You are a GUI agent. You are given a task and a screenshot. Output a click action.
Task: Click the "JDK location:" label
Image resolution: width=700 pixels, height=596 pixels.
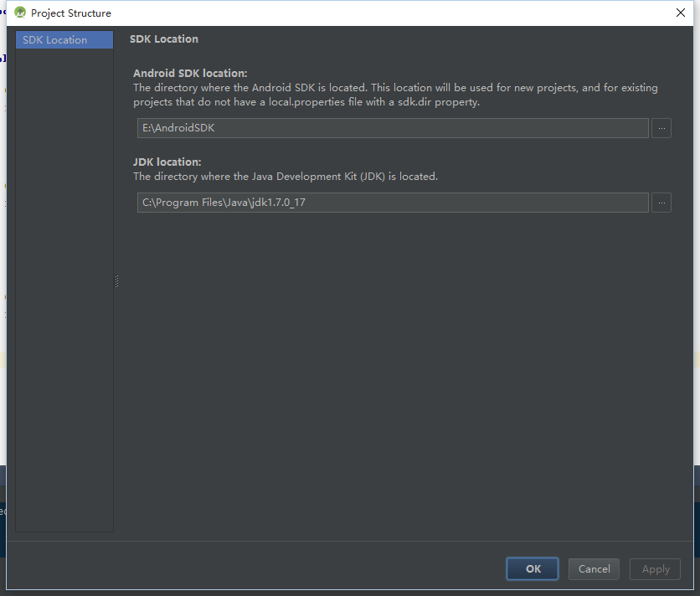(167, 162)
